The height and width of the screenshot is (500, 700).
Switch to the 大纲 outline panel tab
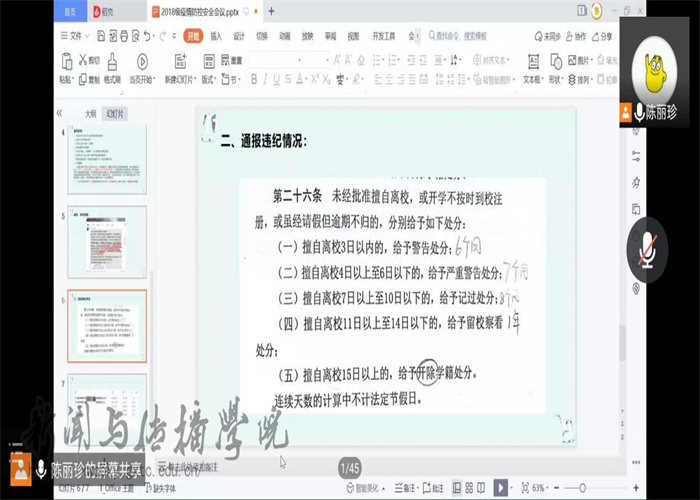pyautogui.click(x=90, y=114)
